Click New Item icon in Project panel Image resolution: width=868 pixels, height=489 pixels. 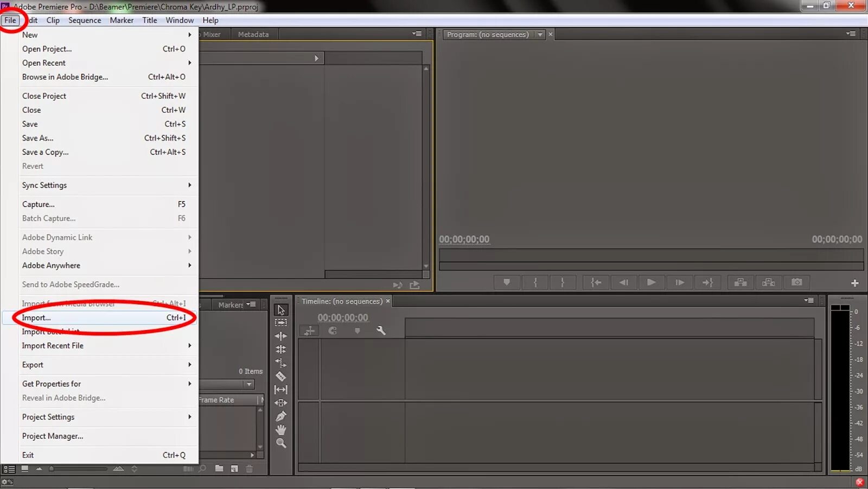point(234,468)
